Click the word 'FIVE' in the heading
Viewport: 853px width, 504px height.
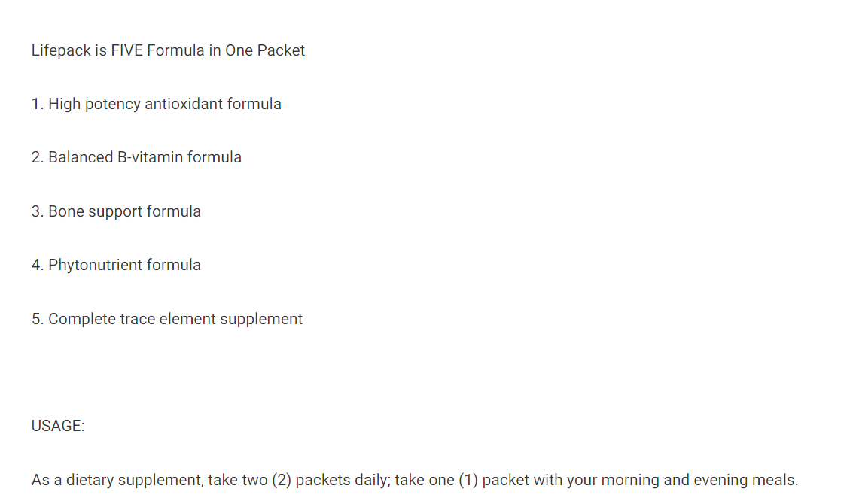(x=126, y=50)
